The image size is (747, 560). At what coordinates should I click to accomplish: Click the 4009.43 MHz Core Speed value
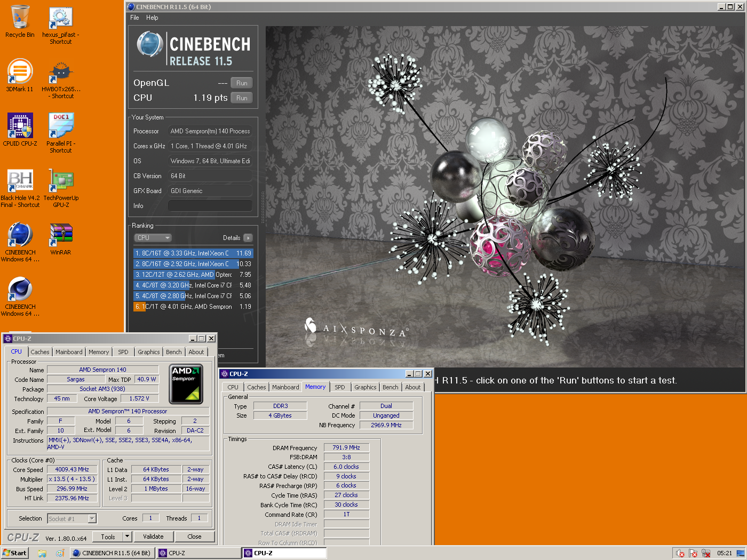(x=72, y=469)
